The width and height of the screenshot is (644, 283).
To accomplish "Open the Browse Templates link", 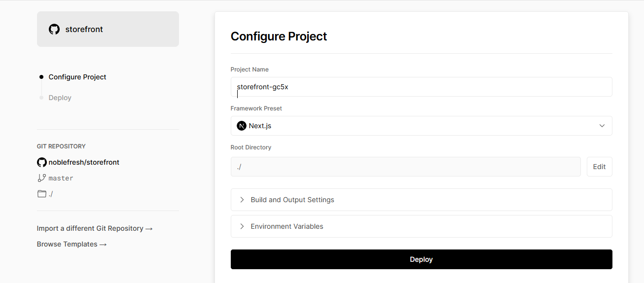I will [x=72, y=244].
